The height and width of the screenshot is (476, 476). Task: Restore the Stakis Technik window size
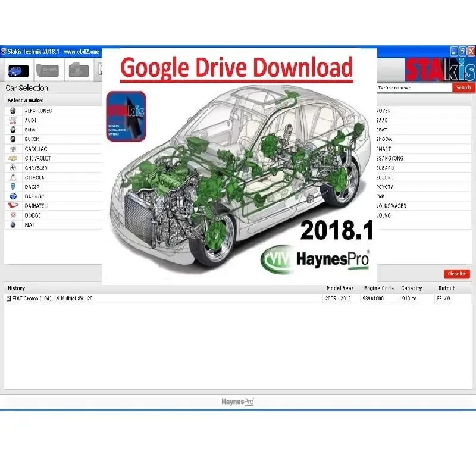(462, 51)
